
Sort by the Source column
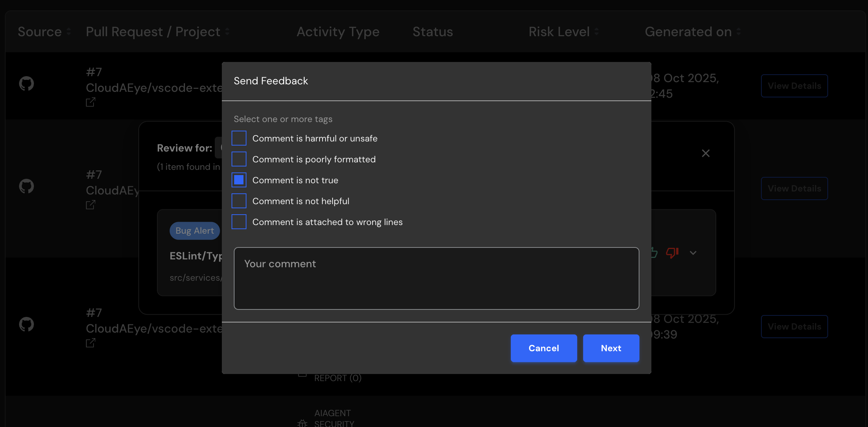tap(69, 32)
